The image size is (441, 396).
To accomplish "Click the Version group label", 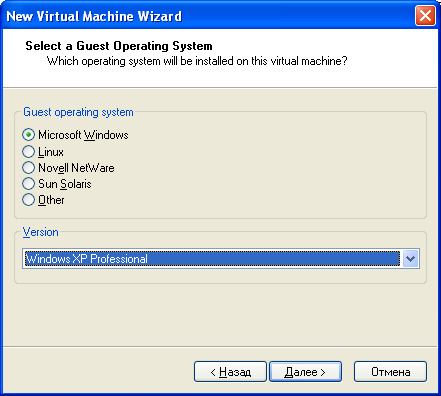I will (40, 232).
